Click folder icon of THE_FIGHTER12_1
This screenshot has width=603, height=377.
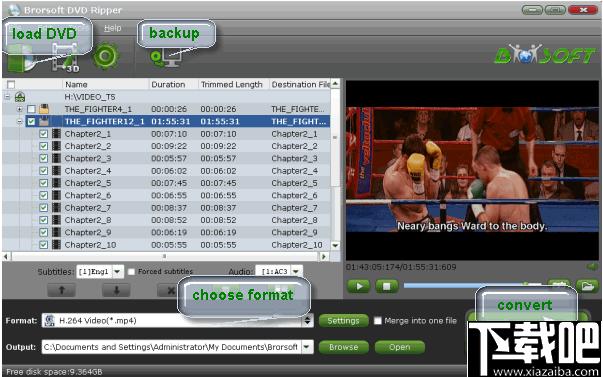pos(44,122)
